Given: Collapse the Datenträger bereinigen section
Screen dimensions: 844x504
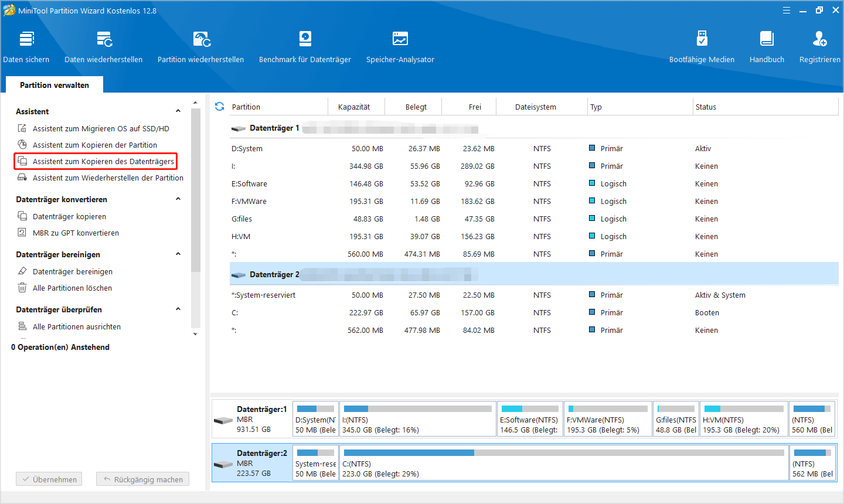Looking at the screenshot, I should pyautogui.click(x=178, y=254).
